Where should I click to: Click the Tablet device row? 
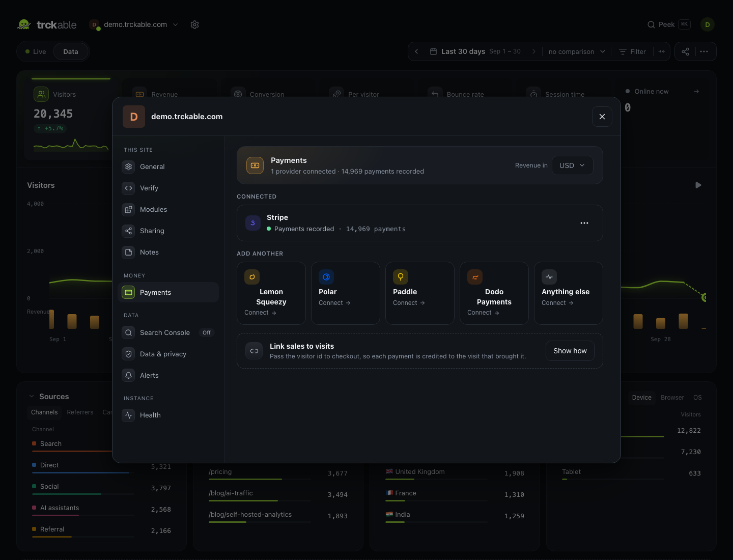[x=631, y=473]
